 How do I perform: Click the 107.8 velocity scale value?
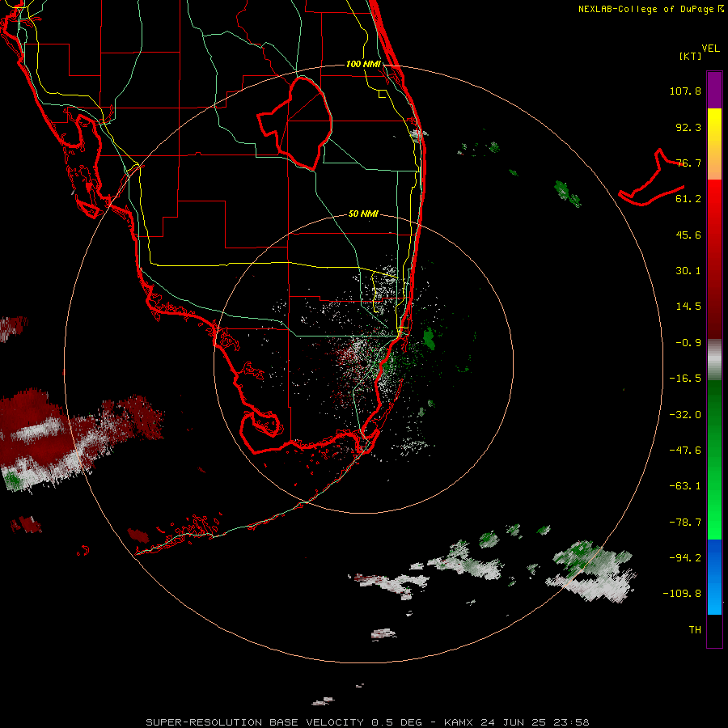pos(685,91)
